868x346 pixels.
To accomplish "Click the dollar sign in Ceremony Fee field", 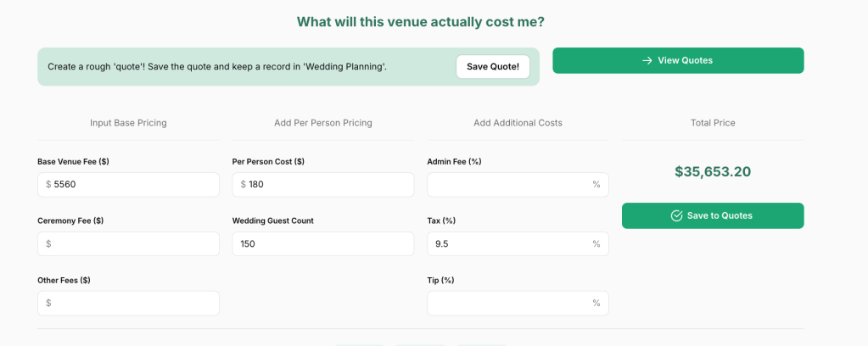I will tap(48, 243).
